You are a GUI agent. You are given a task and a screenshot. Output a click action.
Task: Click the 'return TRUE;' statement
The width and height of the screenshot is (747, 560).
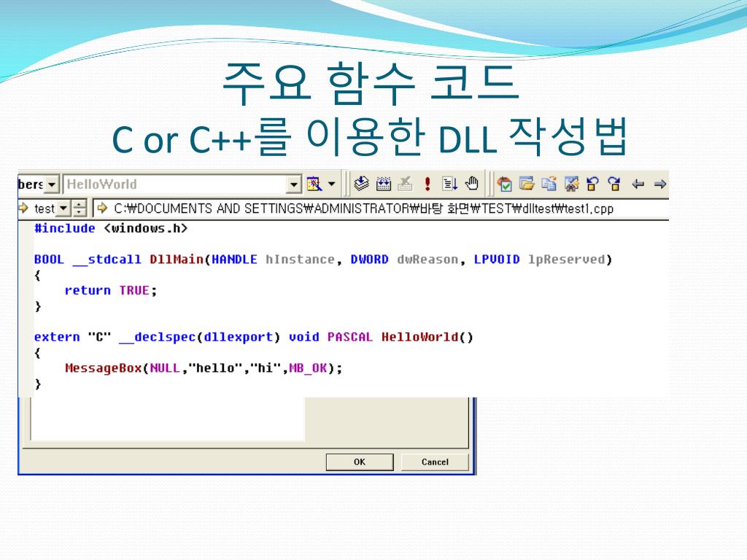(111, 290)
